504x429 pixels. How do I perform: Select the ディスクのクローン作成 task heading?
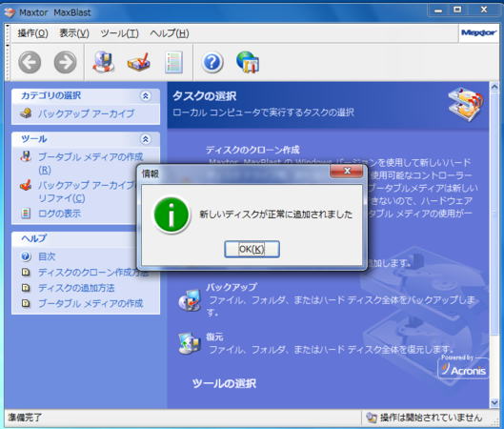(252, 150)
